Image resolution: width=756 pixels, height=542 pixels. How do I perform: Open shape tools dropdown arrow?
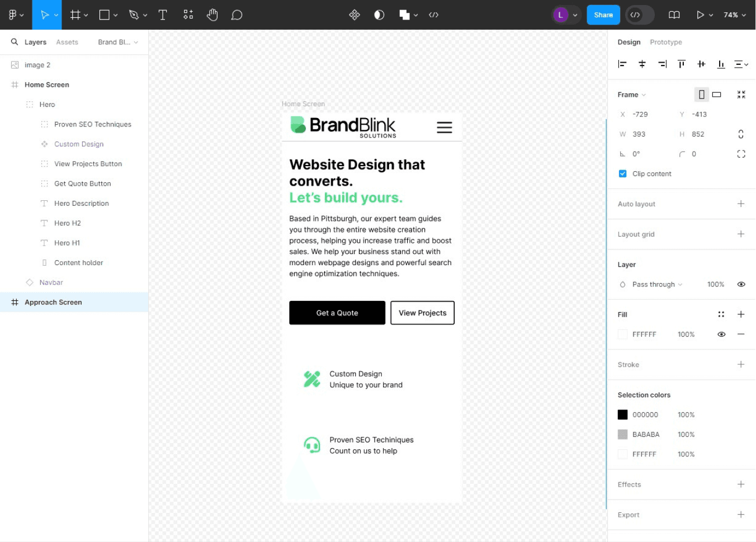[x=115, y=16]
